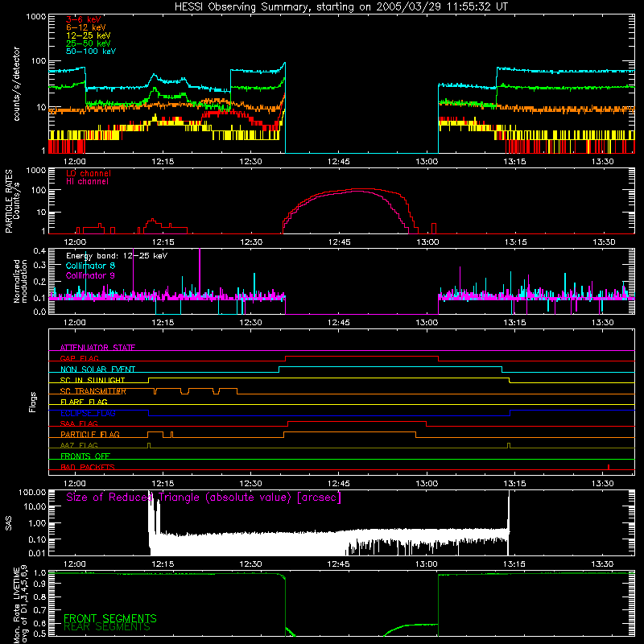Click 12:15 tick under the modulation plot

(x=163, y=323)
